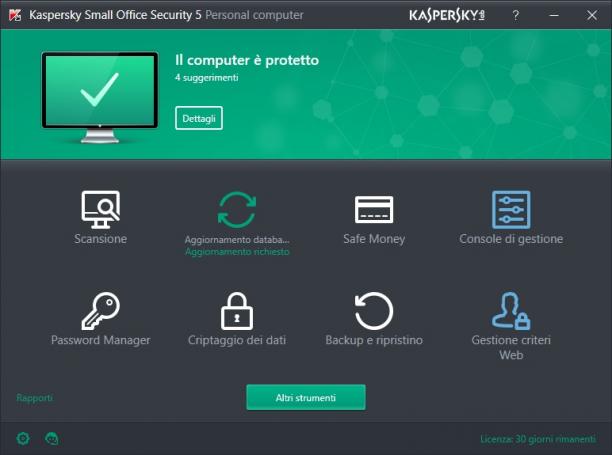Click the 4 suggerimenti text
Screen dimensions: 612x455
(x=206, y=78)
